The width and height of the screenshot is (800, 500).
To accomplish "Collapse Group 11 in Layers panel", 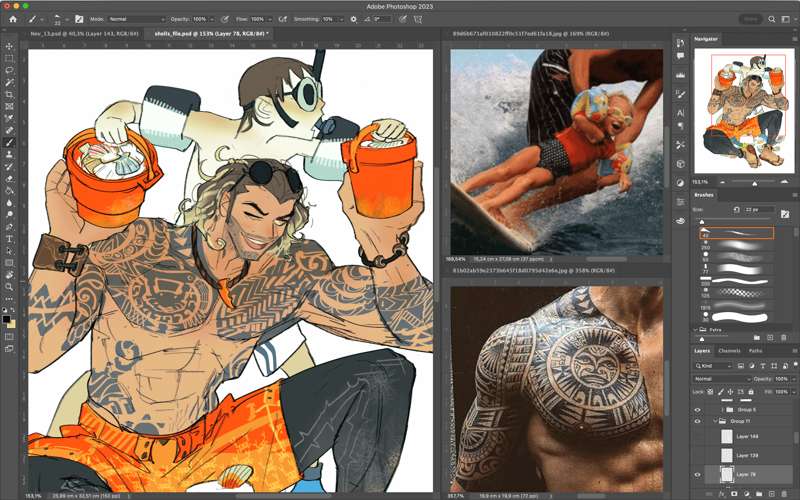I will click(x=715, y=421).
